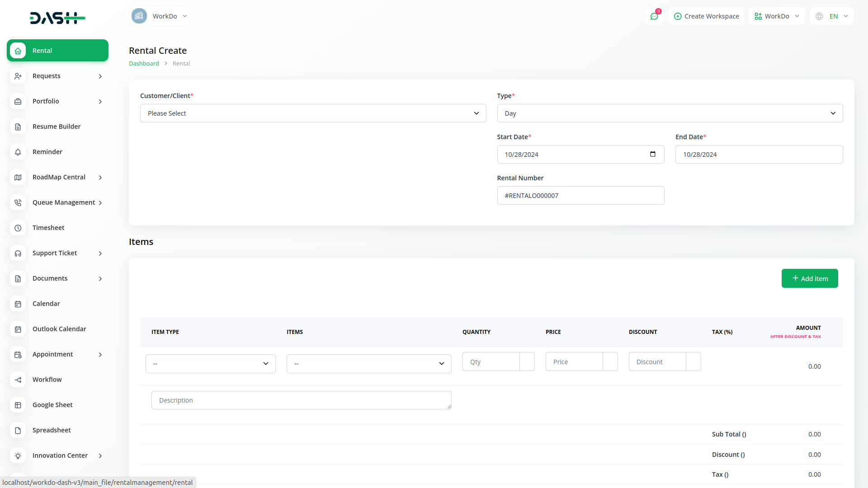Viewport: 868px width, 488px height.
Task: Click the Timesheet clock icon
Action: click(x=18, y=228)
